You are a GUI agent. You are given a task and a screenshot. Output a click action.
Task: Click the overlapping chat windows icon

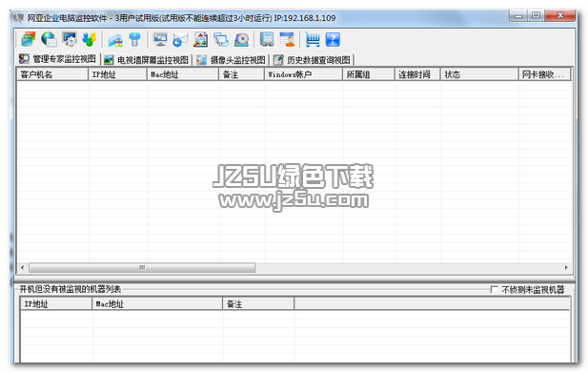(x=221, y=40)
